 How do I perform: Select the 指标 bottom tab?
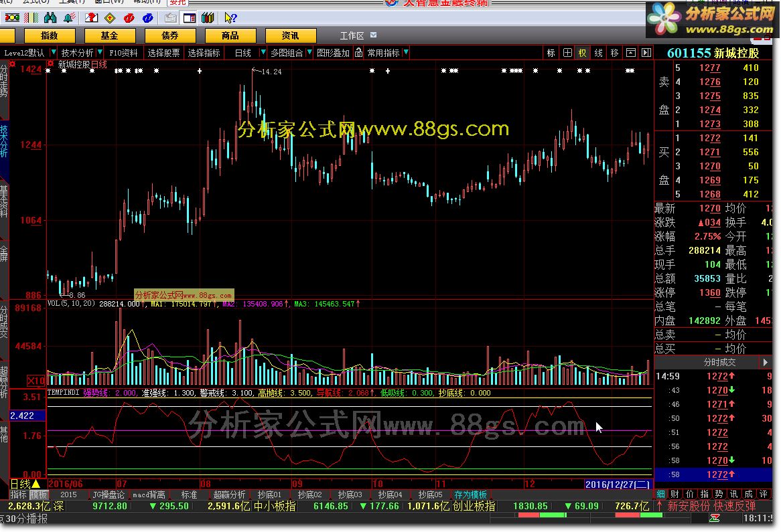tap(19, 495)
